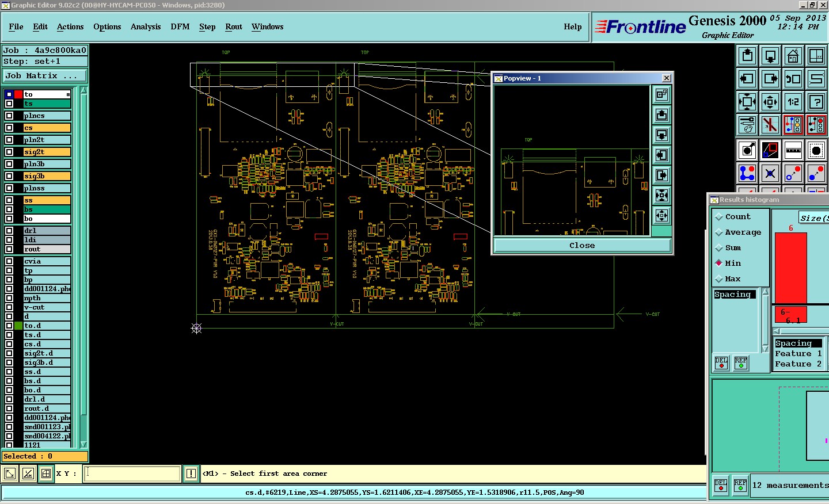Click the exclamation mark icon beside XY field

(x=191, y=474)
